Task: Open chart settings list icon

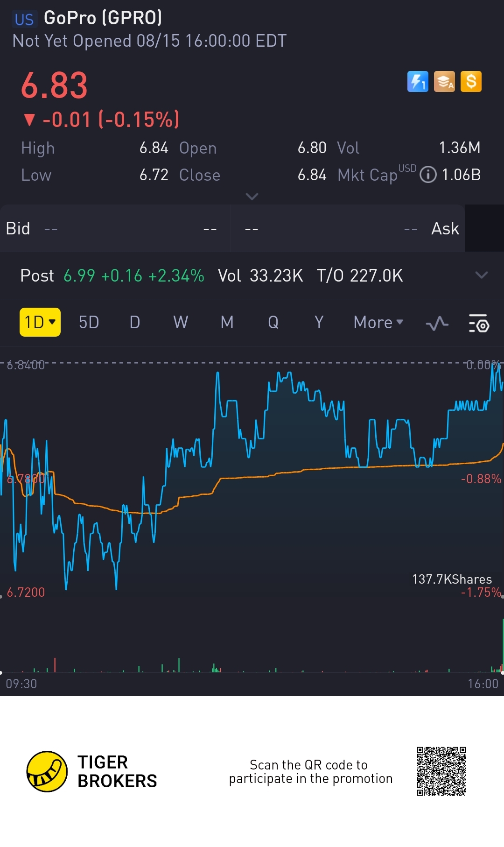Action: [478, 323]
